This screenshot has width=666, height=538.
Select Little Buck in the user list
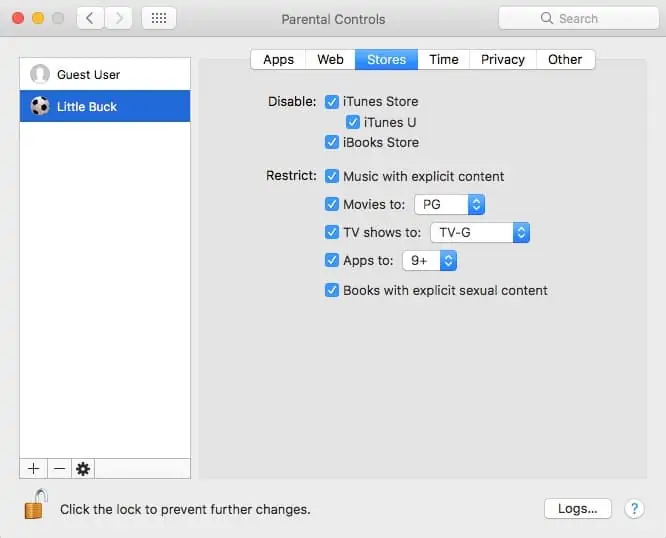(x=105, y=106)
